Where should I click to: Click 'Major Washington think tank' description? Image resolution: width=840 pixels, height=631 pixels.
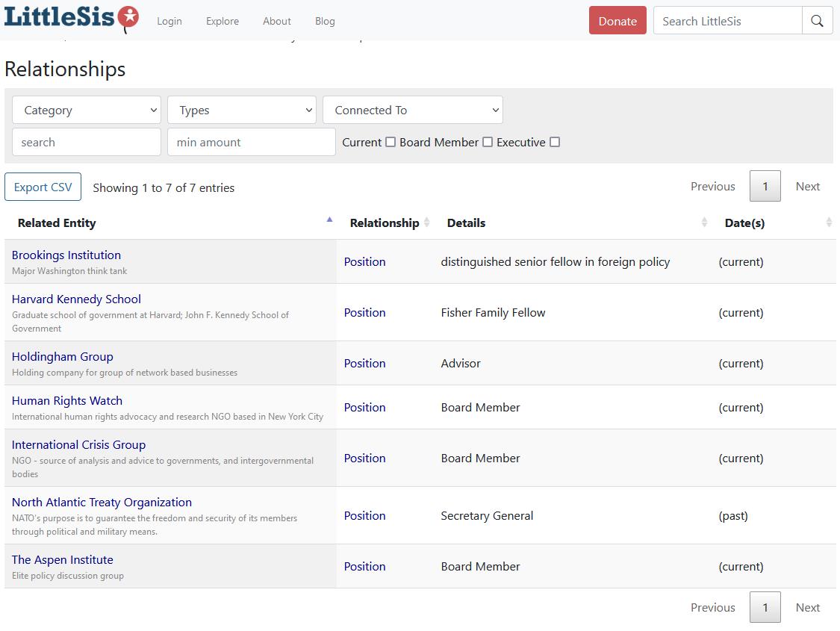[x=69, y=271]
